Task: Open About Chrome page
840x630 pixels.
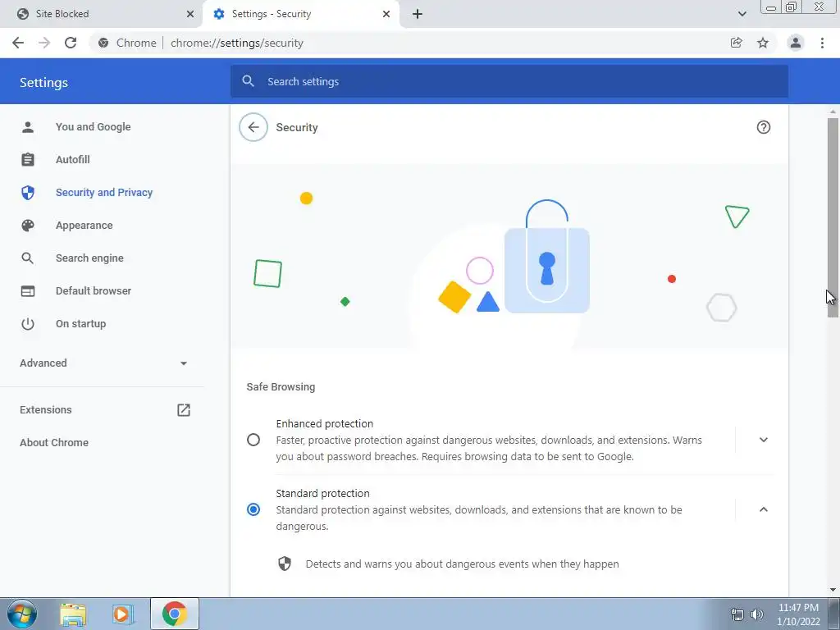Action: point(54,442)
